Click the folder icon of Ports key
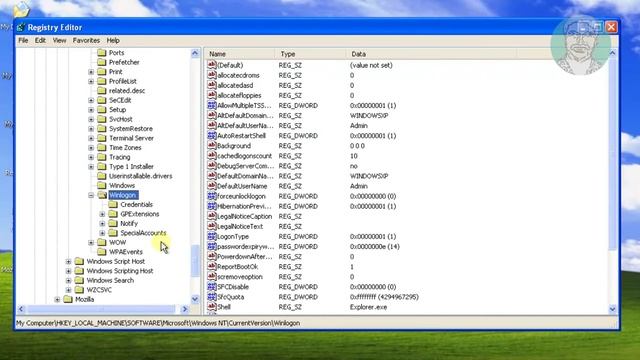This screenshot has height=360, width=640. tap(102, 53)
